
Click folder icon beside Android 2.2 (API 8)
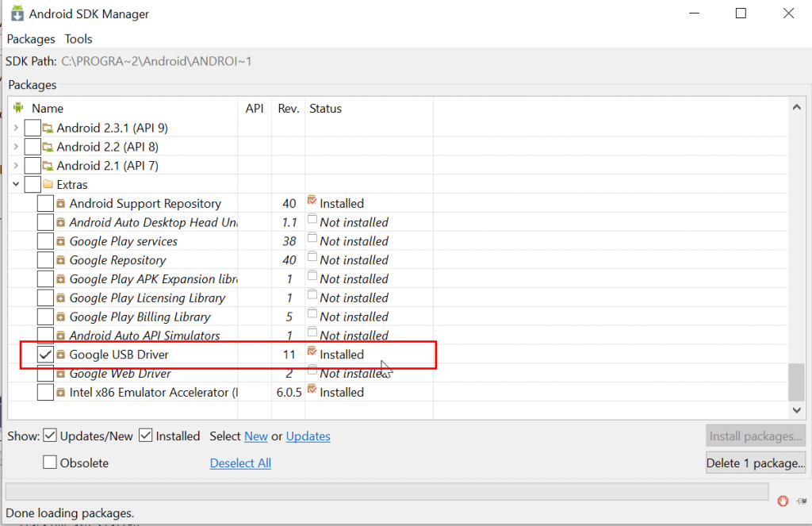(48, 148)
